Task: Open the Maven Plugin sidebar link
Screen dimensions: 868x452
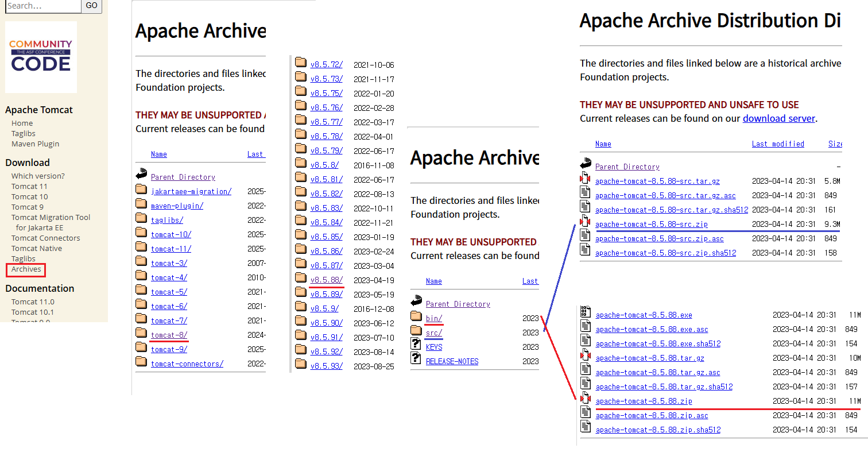Action: coord(35,144)
